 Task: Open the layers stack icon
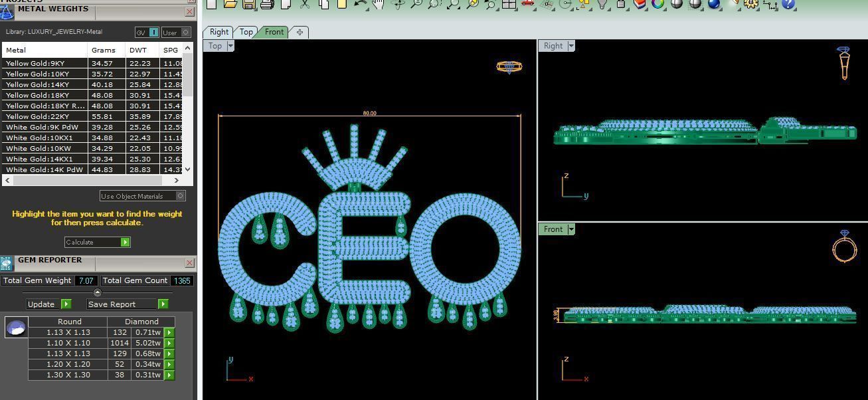tap(640, 3)
